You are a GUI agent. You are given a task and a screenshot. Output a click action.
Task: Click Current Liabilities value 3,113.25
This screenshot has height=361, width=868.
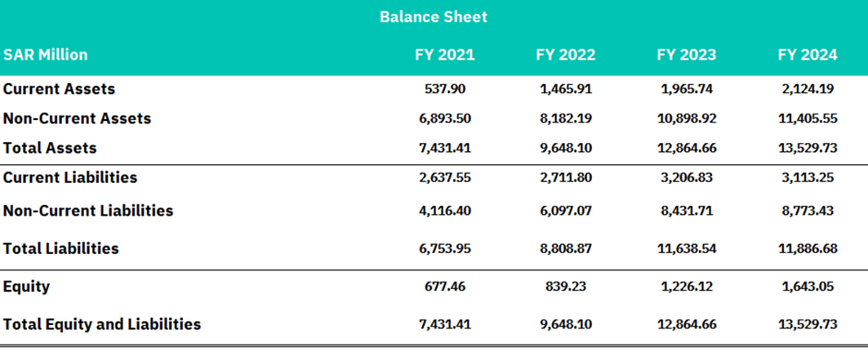point(808,178)
